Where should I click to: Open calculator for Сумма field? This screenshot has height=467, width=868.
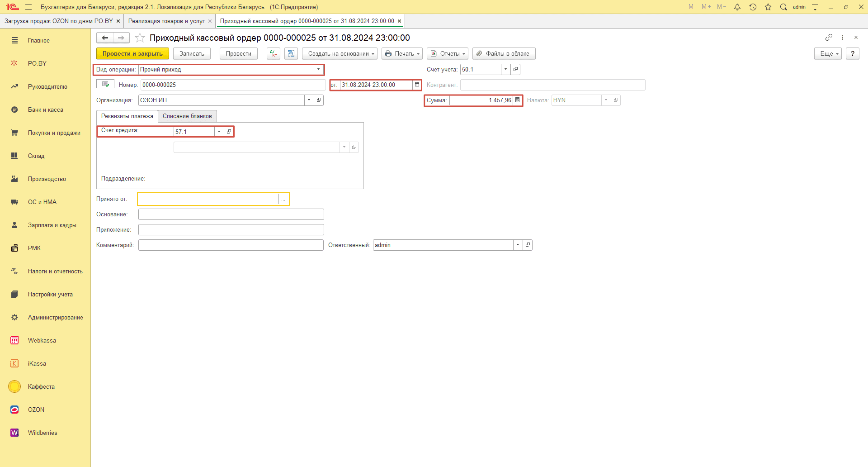[518, 100]
